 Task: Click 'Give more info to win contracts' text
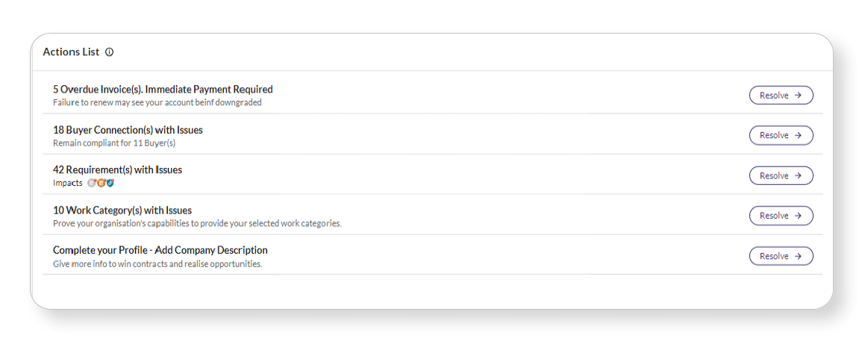[157, 264]
